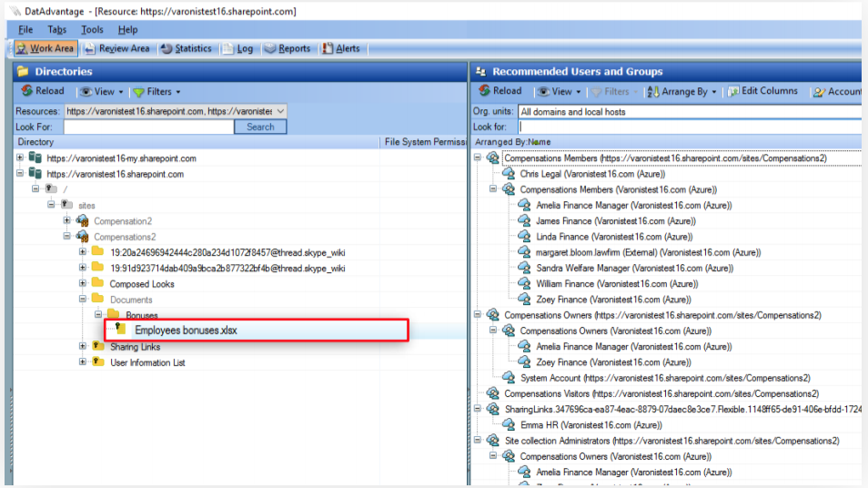
Task: Click the File System Permissions column header
Action: 424,142
